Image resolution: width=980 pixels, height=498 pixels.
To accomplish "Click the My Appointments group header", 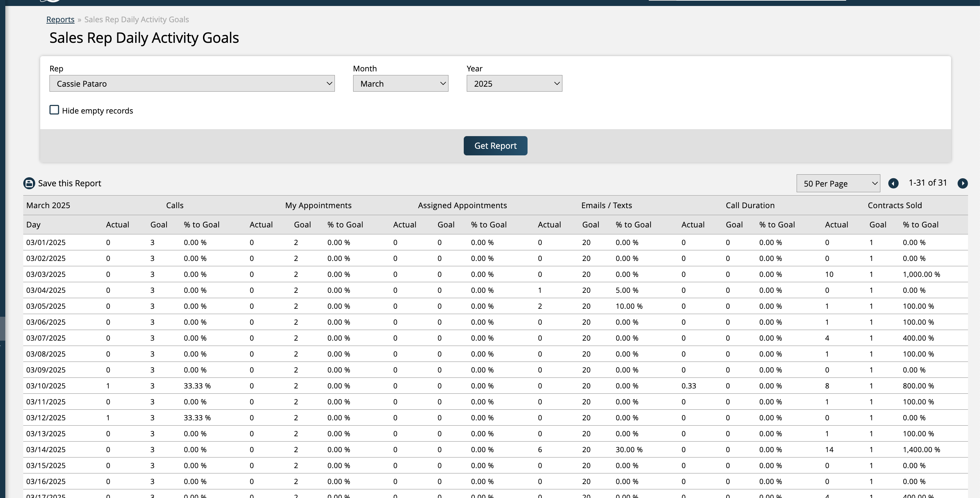I will pos(318,205).
